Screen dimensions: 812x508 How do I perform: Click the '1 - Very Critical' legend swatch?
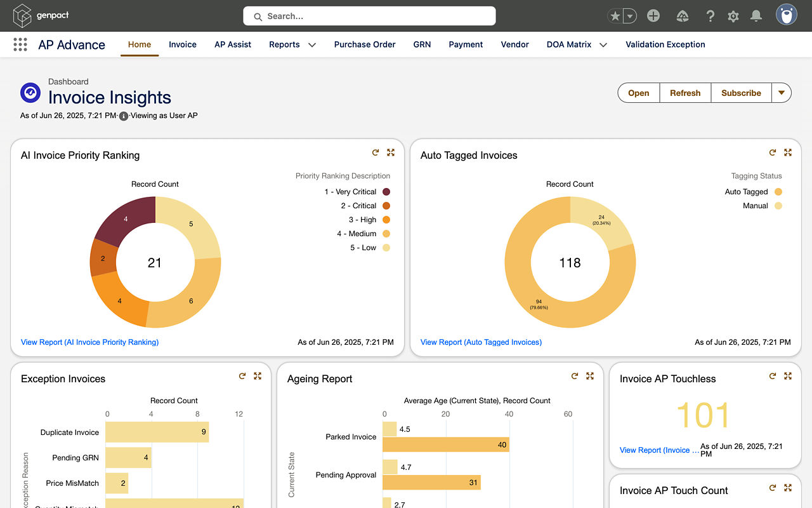click(386, 192)
